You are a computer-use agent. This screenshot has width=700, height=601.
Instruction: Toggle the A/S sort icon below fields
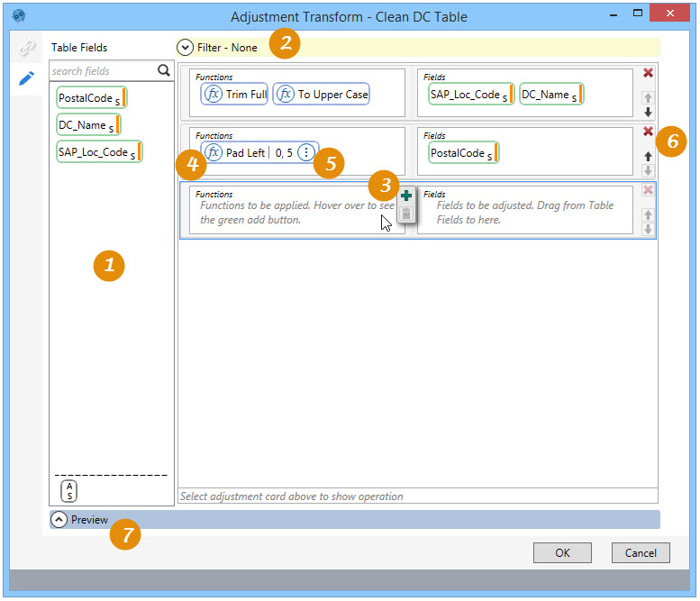[x=68, y=490]
